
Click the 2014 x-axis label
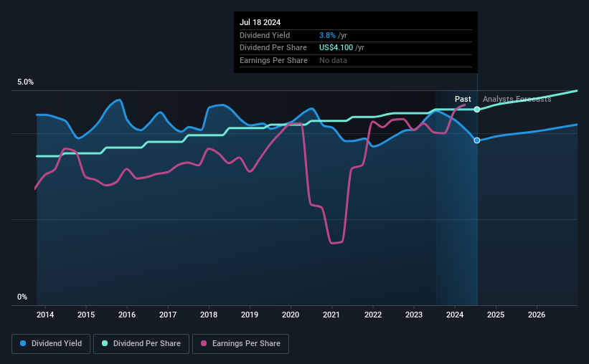(x=45, y=315)
